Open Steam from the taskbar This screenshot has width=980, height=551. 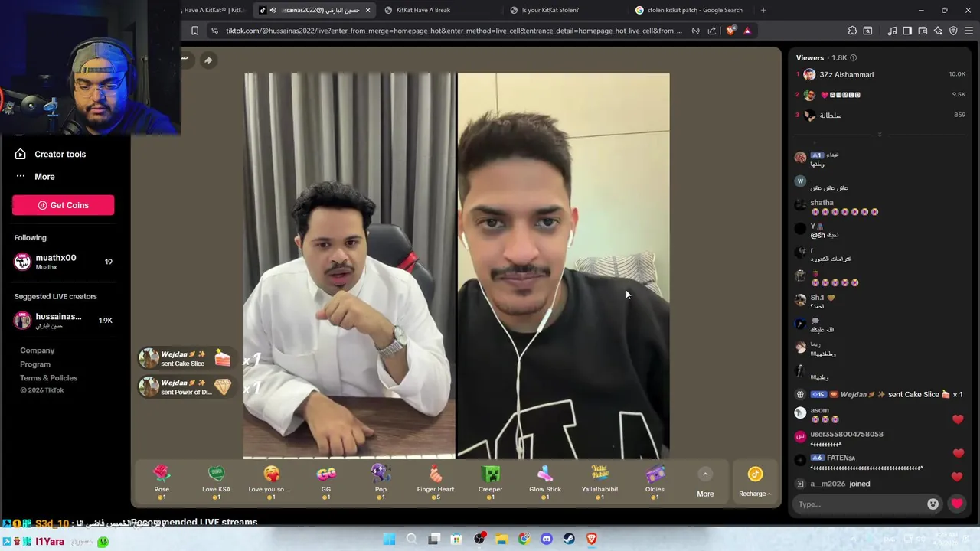click(x=569, y=539)
